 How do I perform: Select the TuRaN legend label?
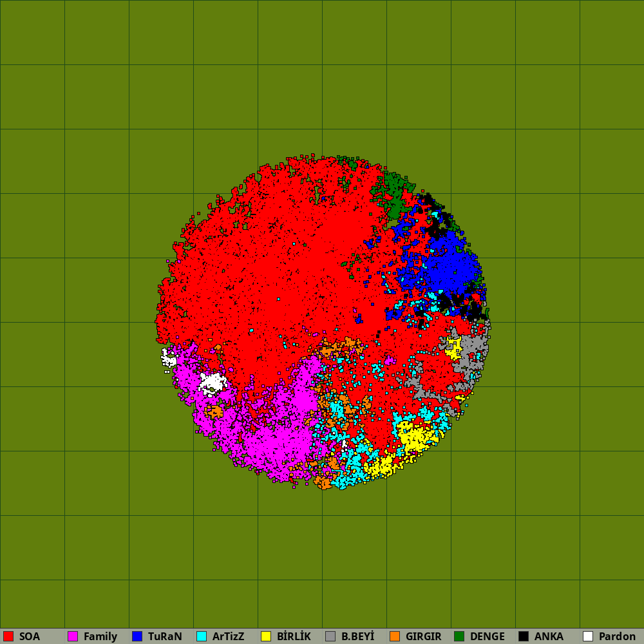click(x=165, y=637)
